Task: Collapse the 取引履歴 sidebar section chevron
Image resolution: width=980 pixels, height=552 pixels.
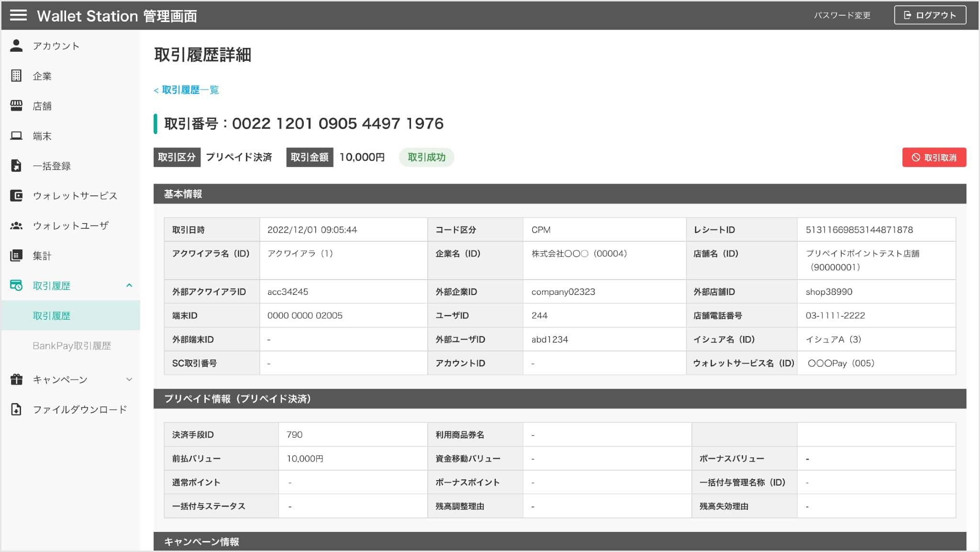Action: pyautogui.click(x=129, y=285)
